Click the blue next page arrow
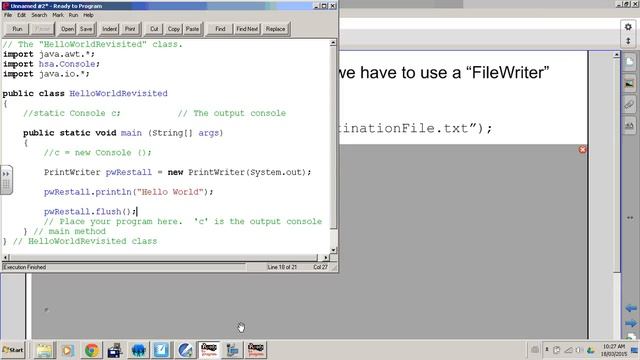This screenshot has width=640, height=360. (x=631, y=323)
